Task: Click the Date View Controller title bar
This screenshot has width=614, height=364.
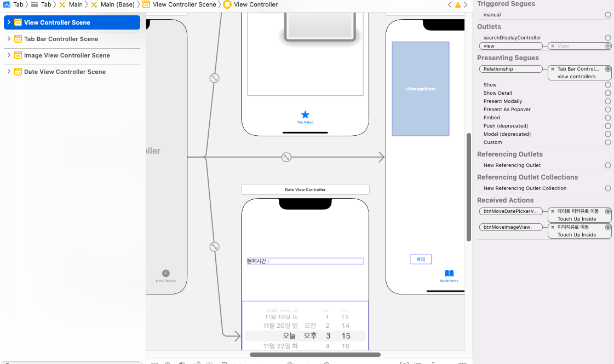Action: 305,189
